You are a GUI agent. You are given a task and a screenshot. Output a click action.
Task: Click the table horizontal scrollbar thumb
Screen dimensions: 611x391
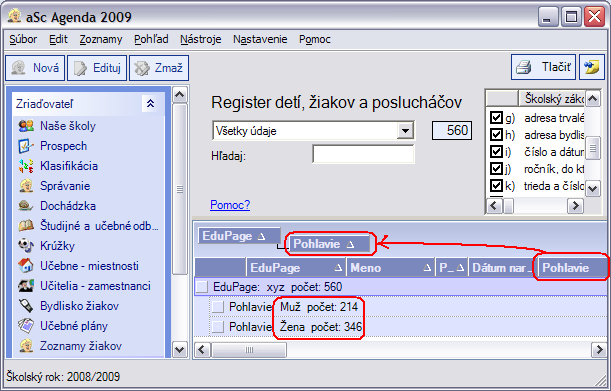[249, 349]
